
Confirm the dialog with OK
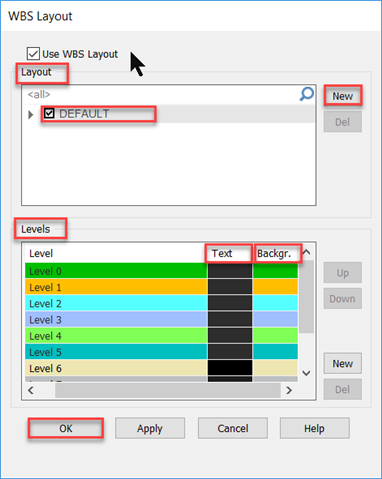tap(66, 428)
